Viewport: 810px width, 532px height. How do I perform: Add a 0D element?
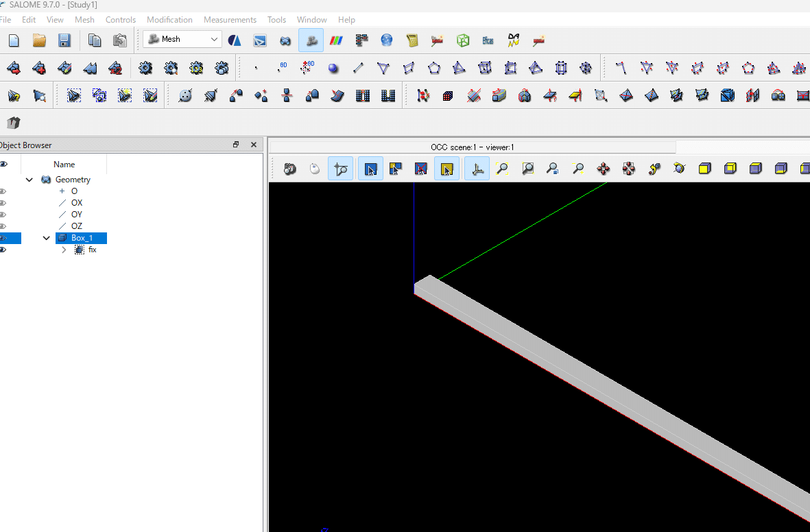click(x=282, y=68)
